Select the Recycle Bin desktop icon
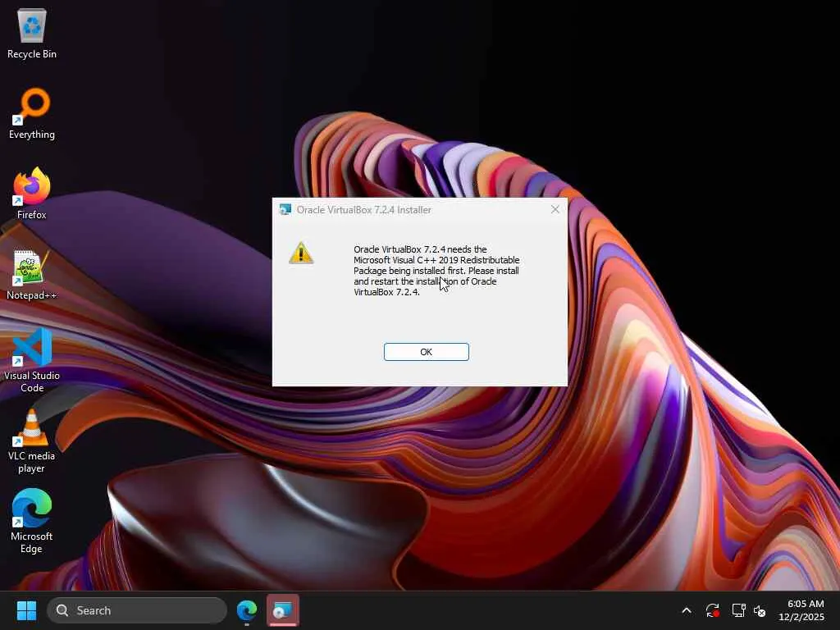Viewport: 840px width, 630px height. 32,34
